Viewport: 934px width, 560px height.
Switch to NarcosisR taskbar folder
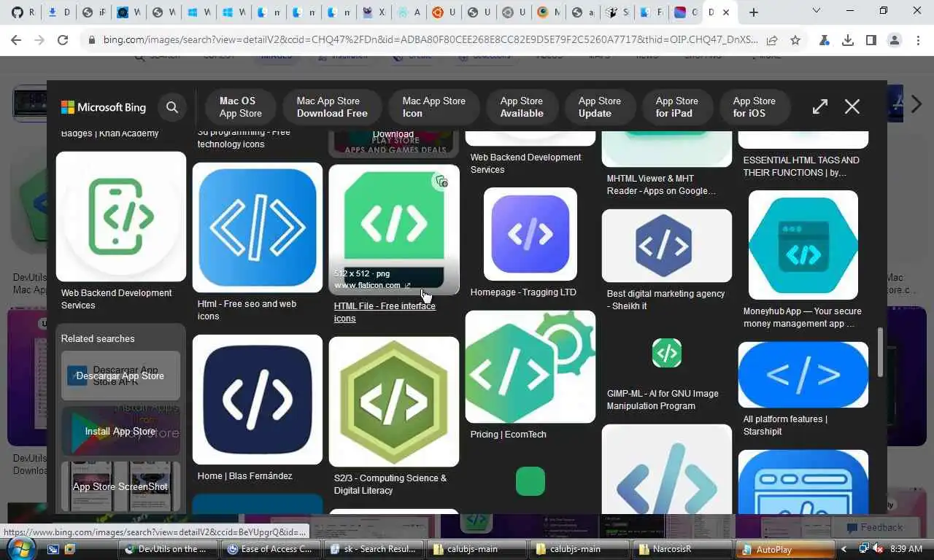click(682, 549)
